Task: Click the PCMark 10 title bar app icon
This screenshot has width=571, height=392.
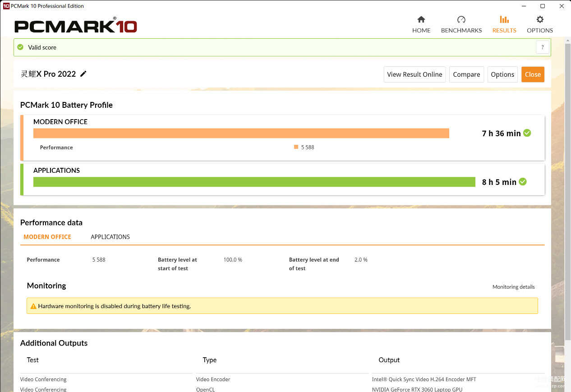Action: [6, 6]
